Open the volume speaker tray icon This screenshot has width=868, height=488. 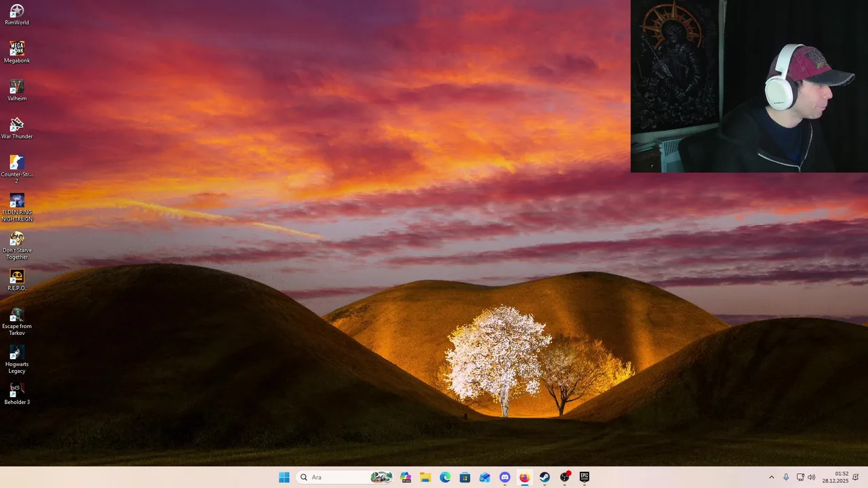coord(812,477)
